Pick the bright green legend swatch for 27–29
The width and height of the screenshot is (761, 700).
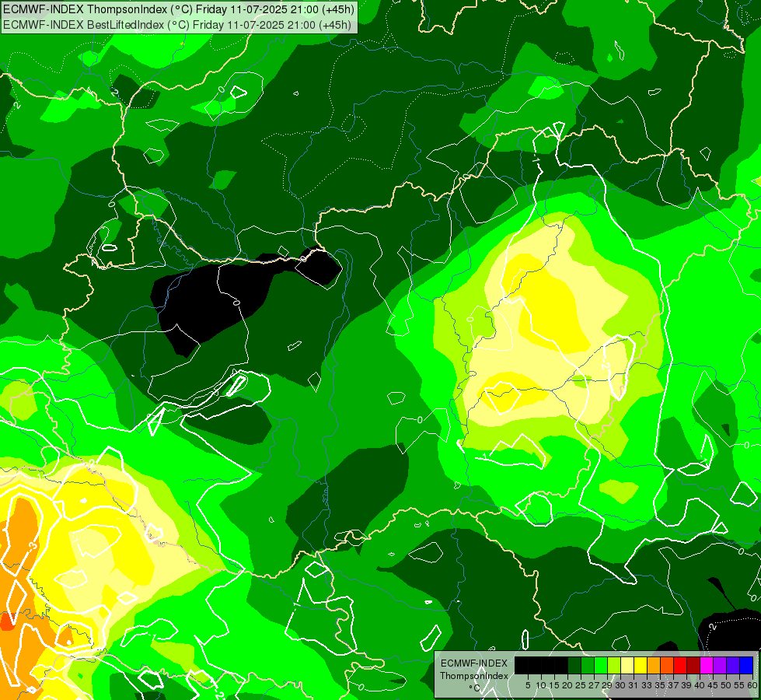[601, 666]
